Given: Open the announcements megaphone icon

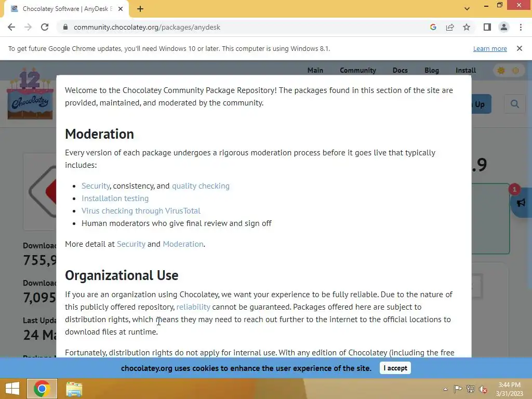Looking at the screenshot, I should tap(521, 203).
